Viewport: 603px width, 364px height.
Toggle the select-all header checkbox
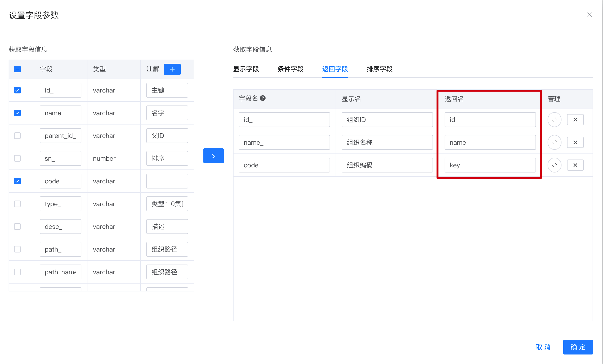point(17,69)
